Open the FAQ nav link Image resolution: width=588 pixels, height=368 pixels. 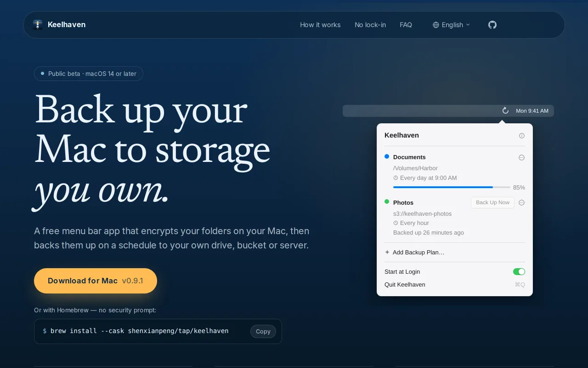pos(406,25)
